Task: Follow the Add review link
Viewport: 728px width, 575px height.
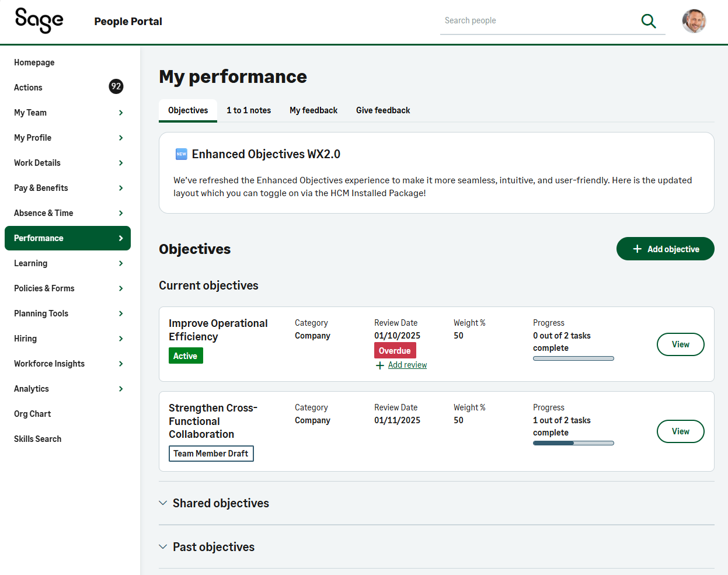Action: tap(407, 365)
